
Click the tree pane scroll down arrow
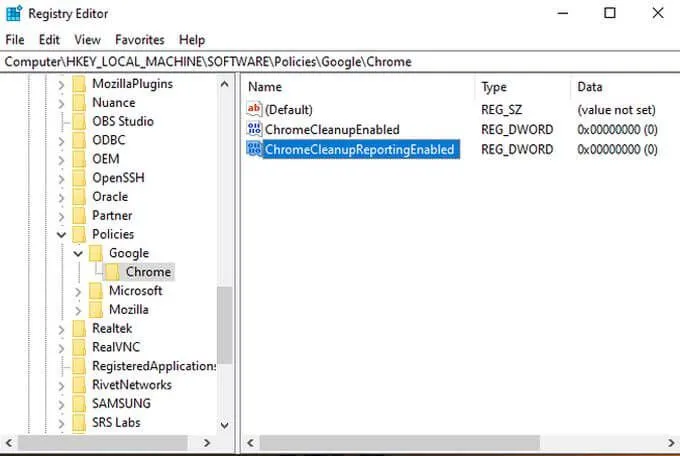coord(225,425)
